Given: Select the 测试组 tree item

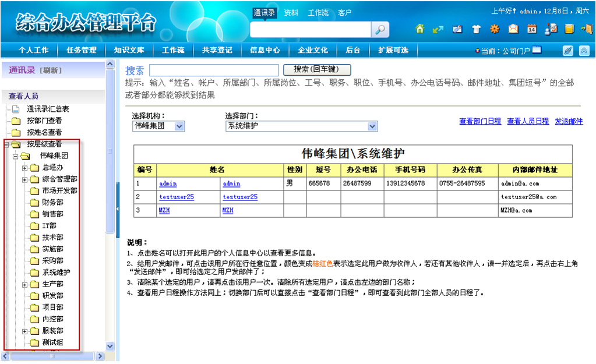Looking at the screenshot, I should pyautogui.click(x=52, y=342).
